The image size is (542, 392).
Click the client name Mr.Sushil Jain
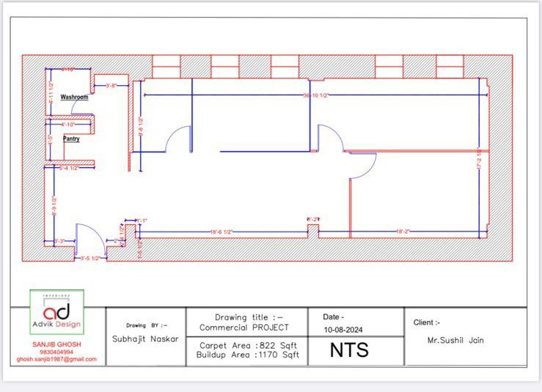455,340
